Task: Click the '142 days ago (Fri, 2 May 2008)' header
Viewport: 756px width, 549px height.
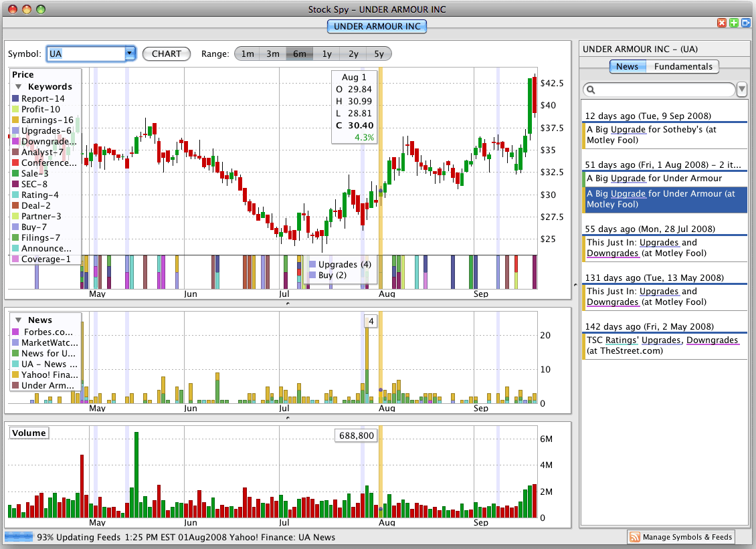Action: (649, 327)
